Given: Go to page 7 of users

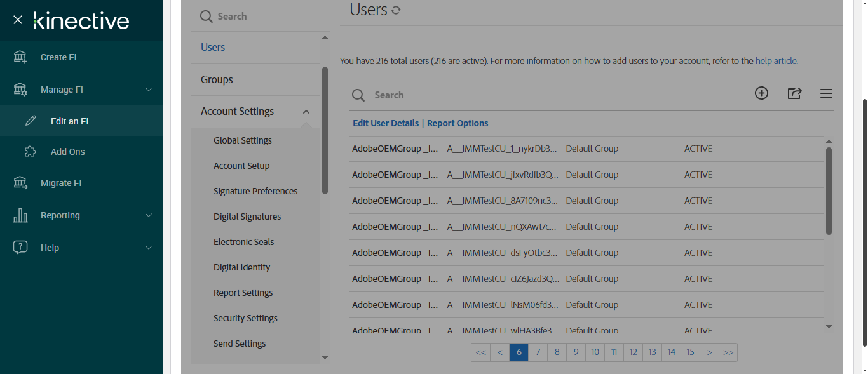Looking at the screenshot, I should tap(538, 352).
